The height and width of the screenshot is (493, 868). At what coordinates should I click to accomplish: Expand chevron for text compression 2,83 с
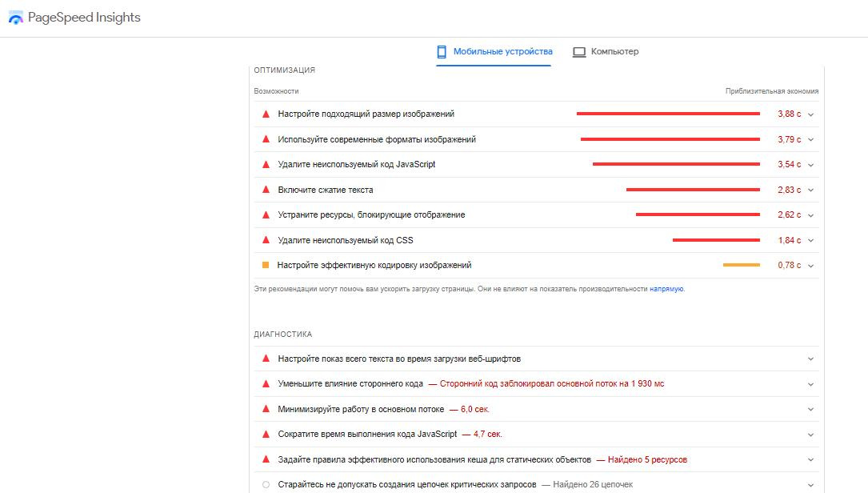point(810,190)
